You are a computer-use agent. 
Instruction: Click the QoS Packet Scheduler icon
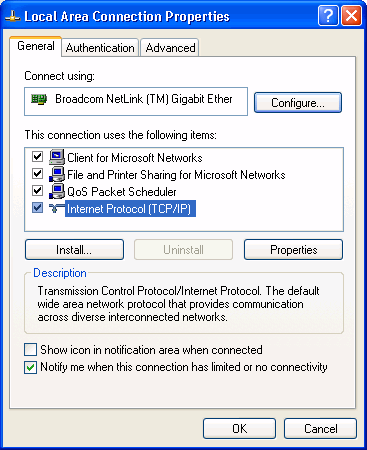pos(57,191)
